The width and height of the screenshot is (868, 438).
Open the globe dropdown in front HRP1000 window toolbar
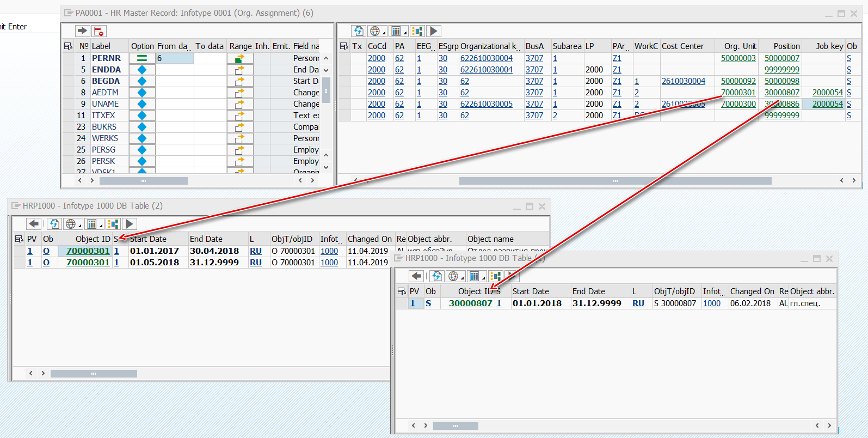click(455, 276)
